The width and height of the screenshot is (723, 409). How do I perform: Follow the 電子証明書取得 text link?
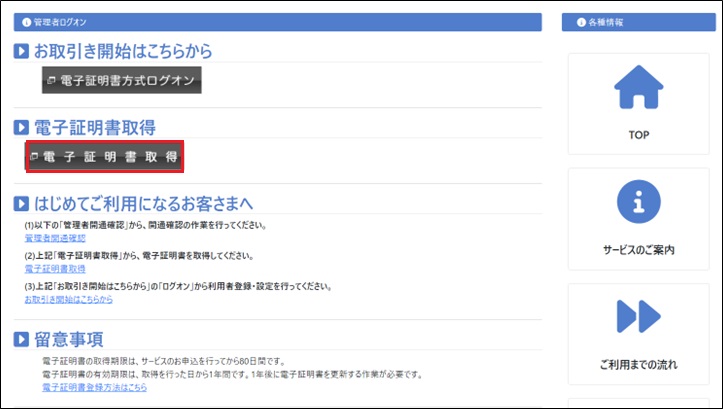[55, 269]
